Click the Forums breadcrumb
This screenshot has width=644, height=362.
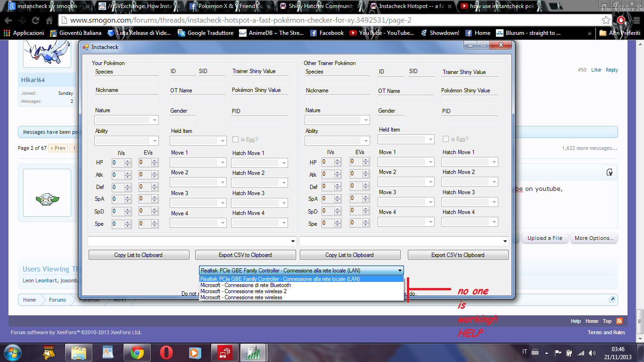[x=58, y=300]
